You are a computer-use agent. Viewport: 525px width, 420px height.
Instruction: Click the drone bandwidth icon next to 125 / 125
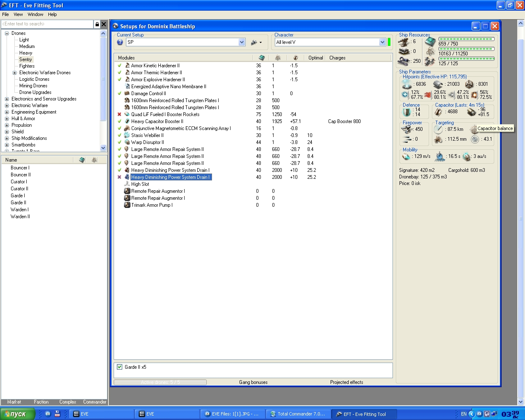tap(430, 62)
